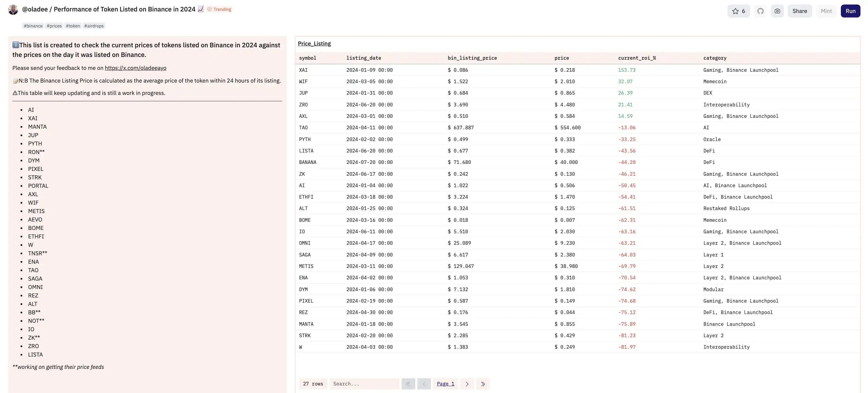Expand to next page using right arrow

[x=467, y=384]
